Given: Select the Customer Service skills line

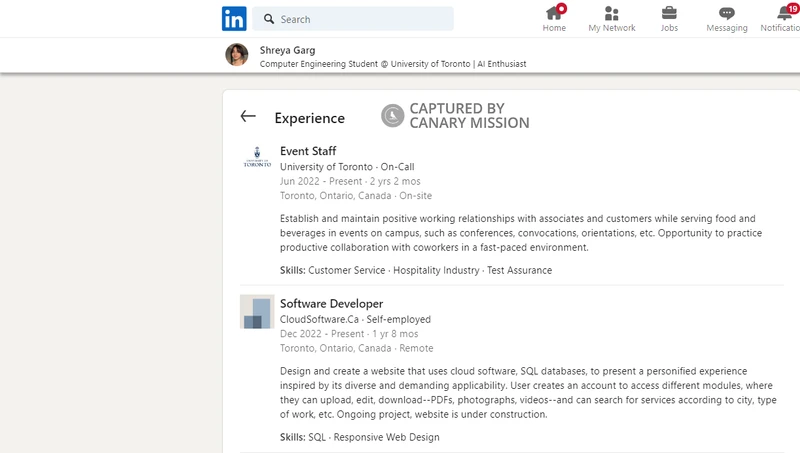Looking at the screenshot, I should [x=416, y=270].
